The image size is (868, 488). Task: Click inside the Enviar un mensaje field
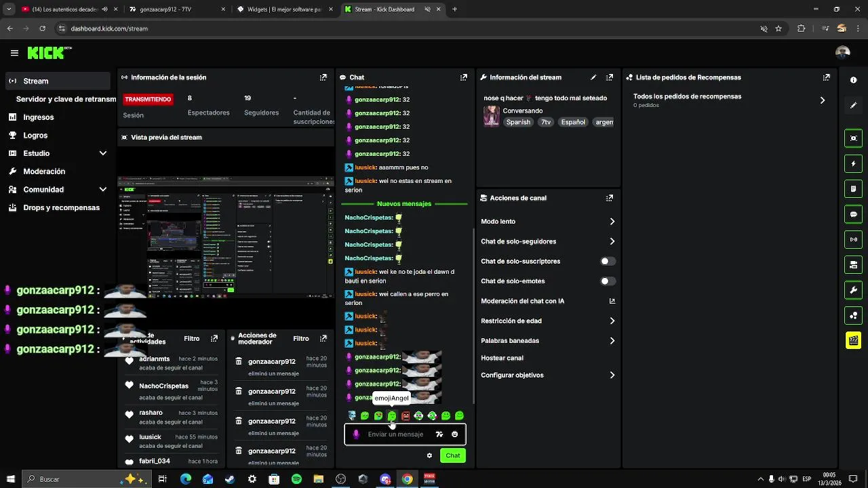[395, 434]
